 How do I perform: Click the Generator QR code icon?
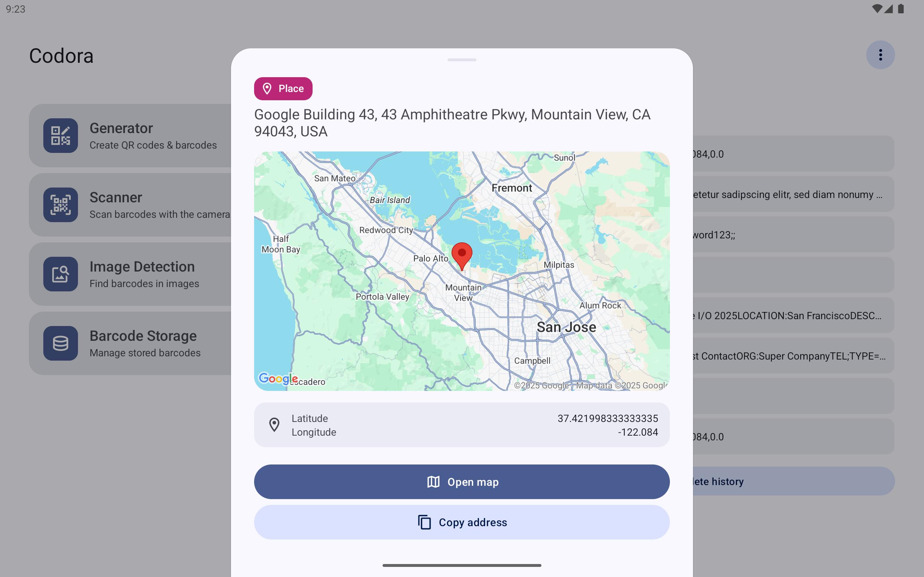pos(60,136)
